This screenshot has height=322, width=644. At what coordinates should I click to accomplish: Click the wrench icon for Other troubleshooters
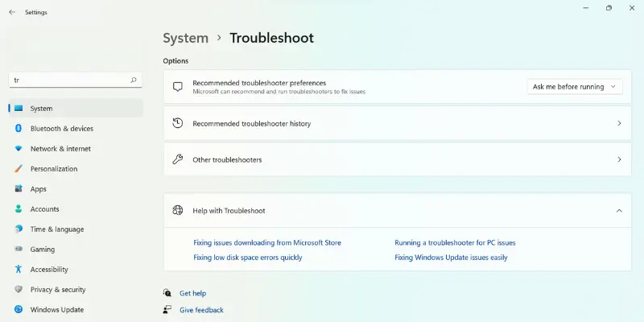pos(177,159)
